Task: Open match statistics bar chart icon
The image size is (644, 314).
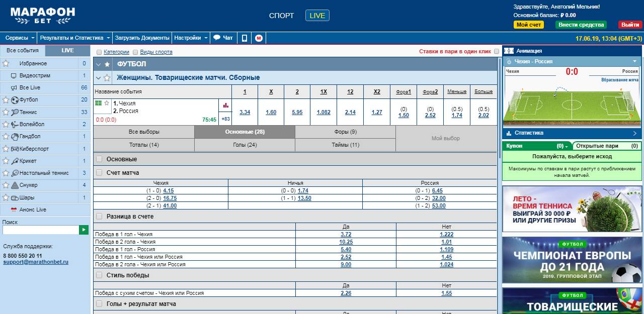Action: (225, 106)
